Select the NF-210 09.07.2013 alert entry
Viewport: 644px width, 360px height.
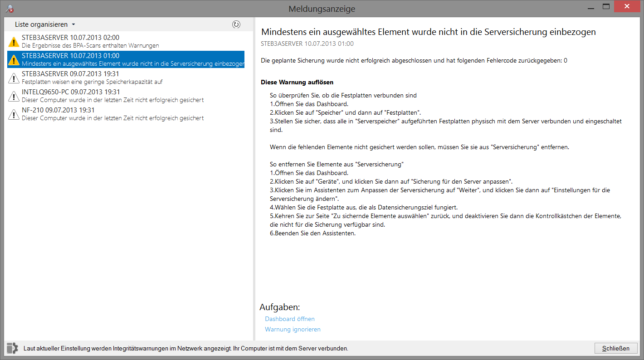point(127,114)
